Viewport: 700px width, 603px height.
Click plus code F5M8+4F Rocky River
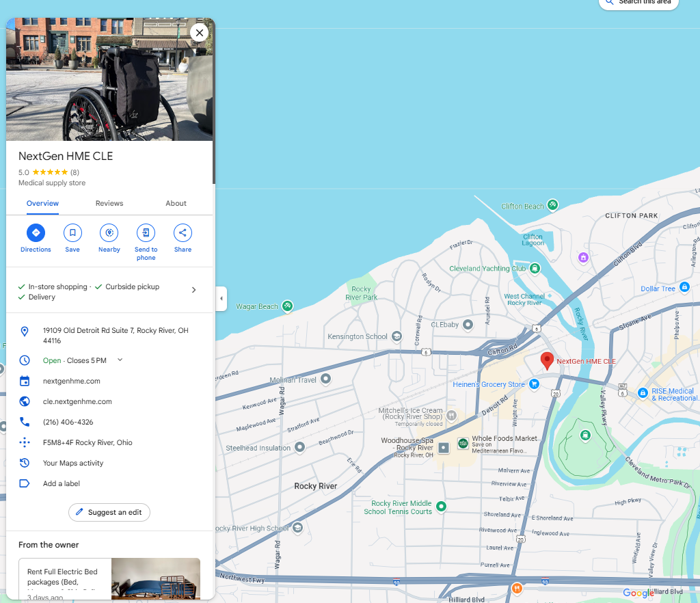pos(87,443)
